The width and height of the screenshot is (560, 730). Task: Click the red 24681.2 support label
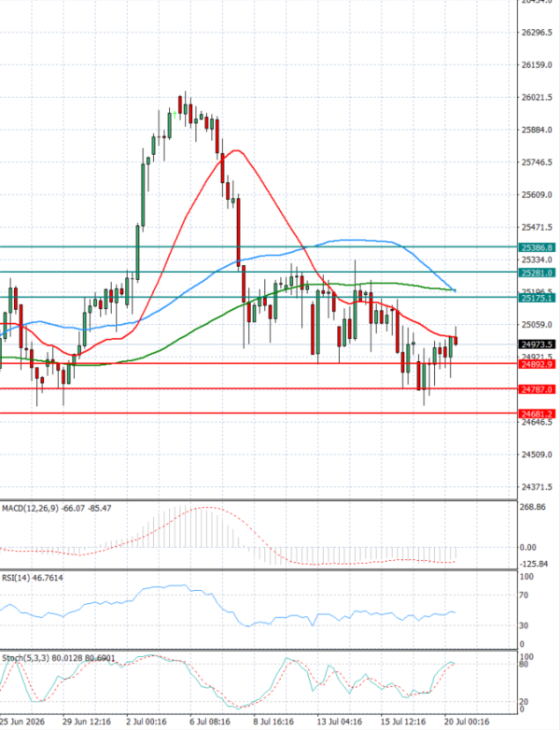[x=537, y=414]
